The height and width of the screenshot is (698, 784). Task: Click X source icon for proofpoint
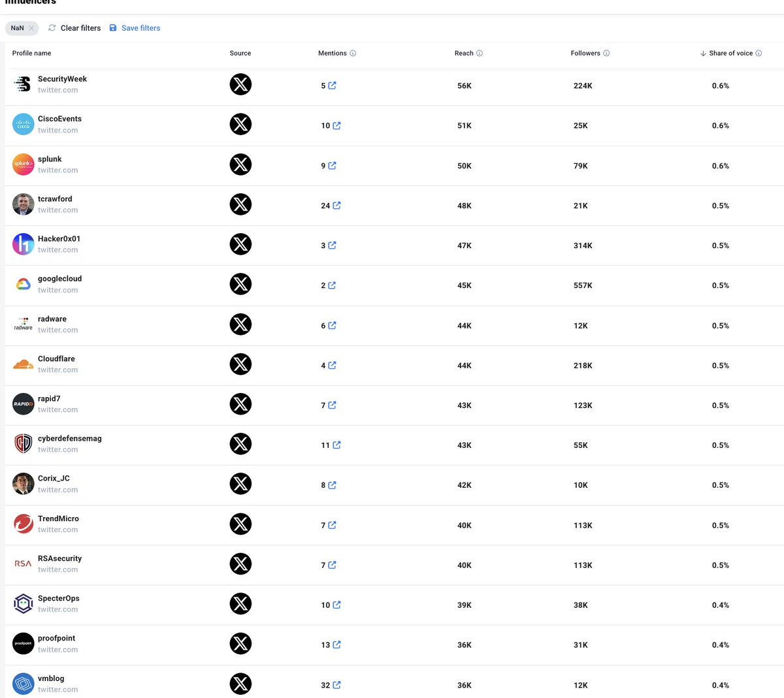pyautogui.click(x=240, y=644)
